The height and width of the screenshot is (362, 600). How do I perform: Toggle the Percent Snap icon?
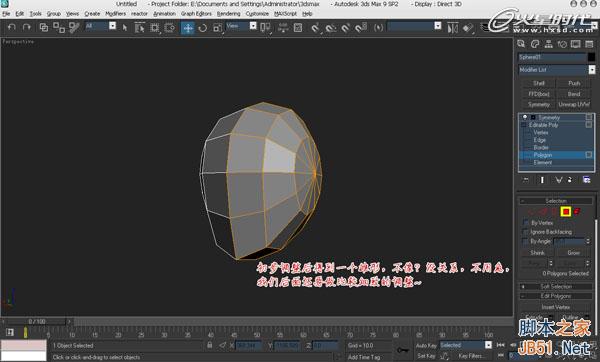pyautogui.click(x=346, y=28)
